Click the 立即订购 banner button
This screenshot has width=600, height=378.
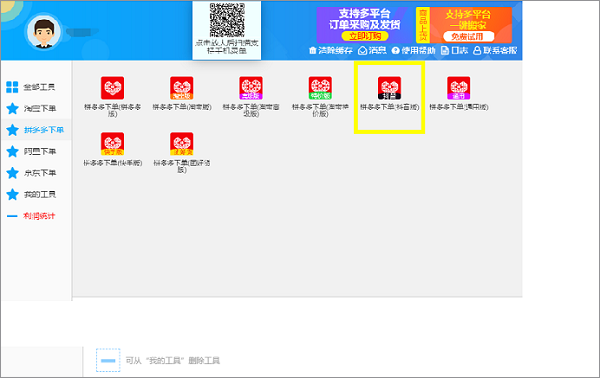[x=365, y=36]
